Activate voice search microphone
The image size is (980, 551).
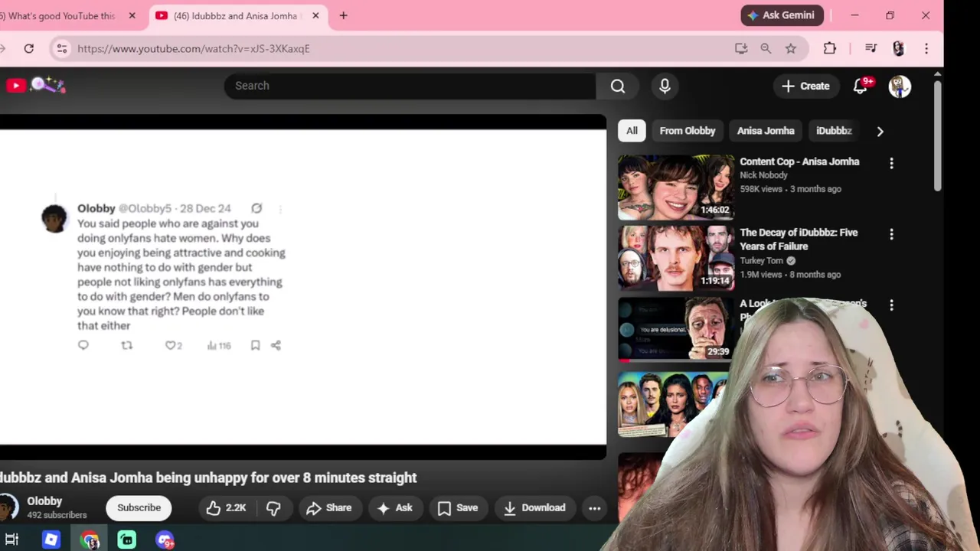pos(665,86)
